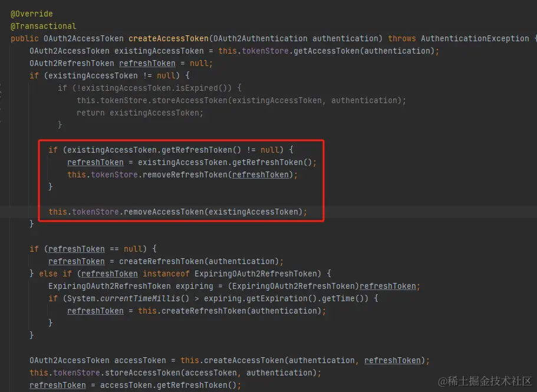
Task: Click the 'if (existingAccessToken != null) {' line
Action: [109, 75]
